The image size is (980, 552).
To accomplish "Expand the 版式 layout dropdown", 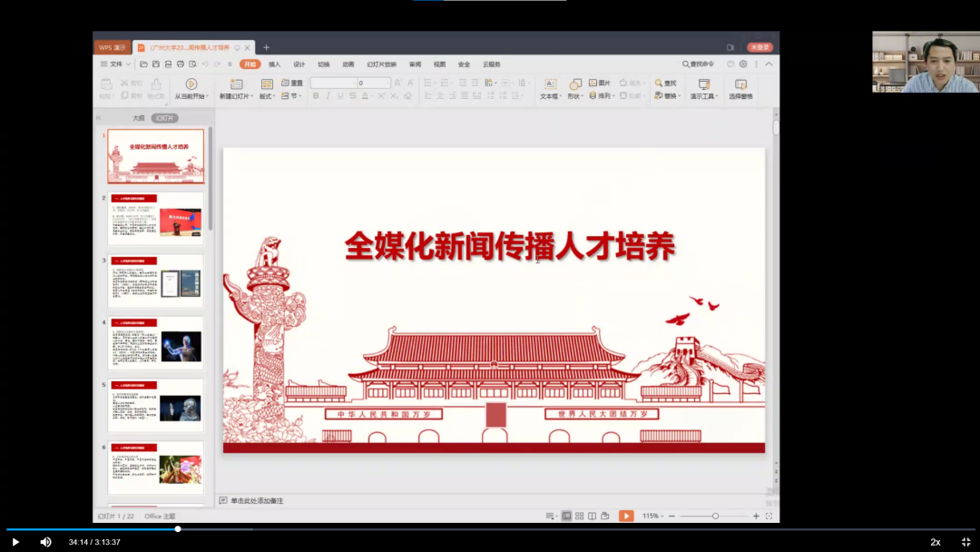I will (267, 95).
